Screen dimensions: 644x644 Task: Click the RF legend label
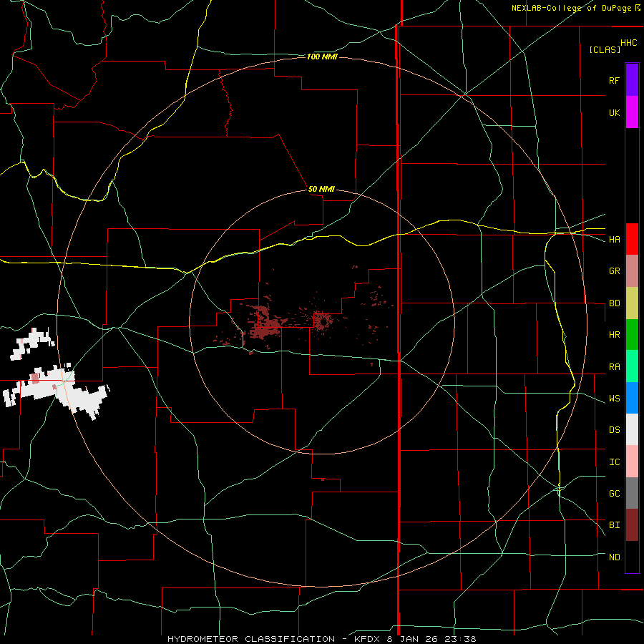pyautogui.click(x=614, y=80)
